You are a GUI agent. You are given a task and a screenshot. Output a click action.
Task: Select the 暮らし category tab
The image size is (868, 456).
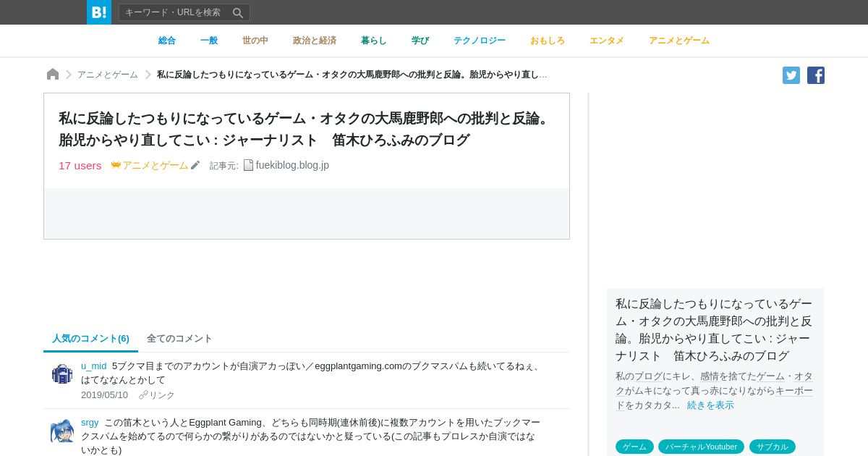[x=374, y=41]
